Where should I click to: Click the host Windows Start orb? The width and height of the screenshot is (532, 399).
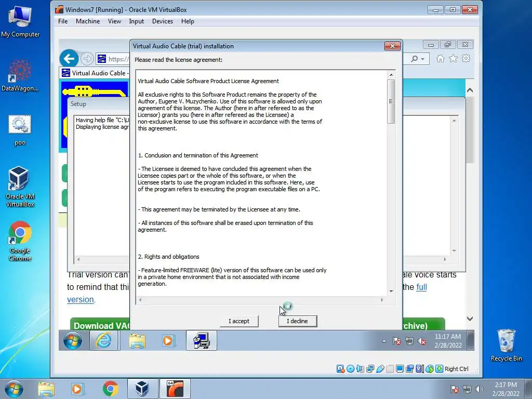[x=14, y=389]
